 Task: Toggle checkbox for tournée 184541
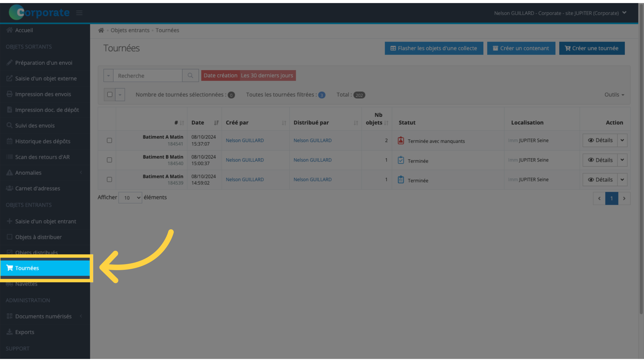point(109,140)
